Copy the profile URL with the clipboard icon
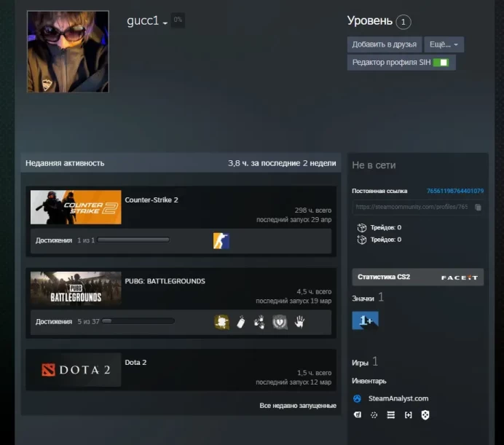Screen dimensions: 504x445 [x=478, y=207]
